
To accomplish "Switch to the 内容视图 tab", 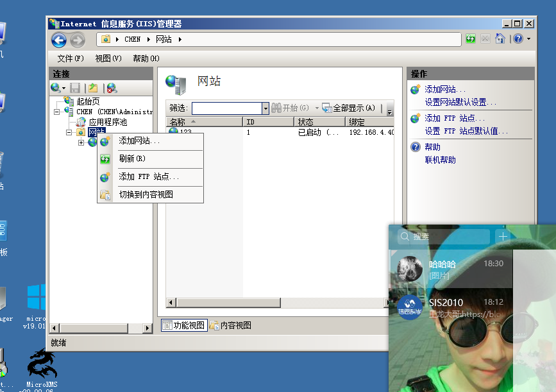I will (230, 325).
